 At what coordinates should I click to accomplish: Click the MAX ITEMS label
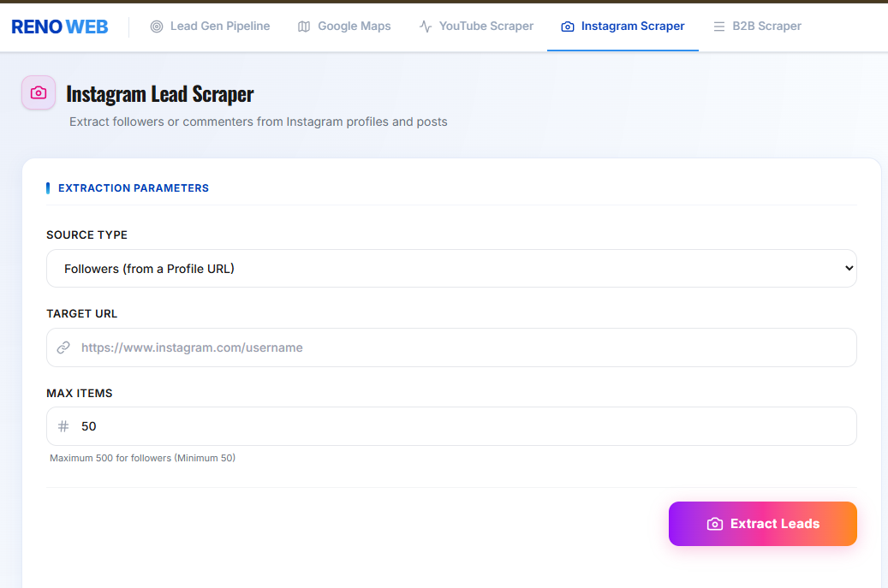pyautogui.click(x=80, y=394)
